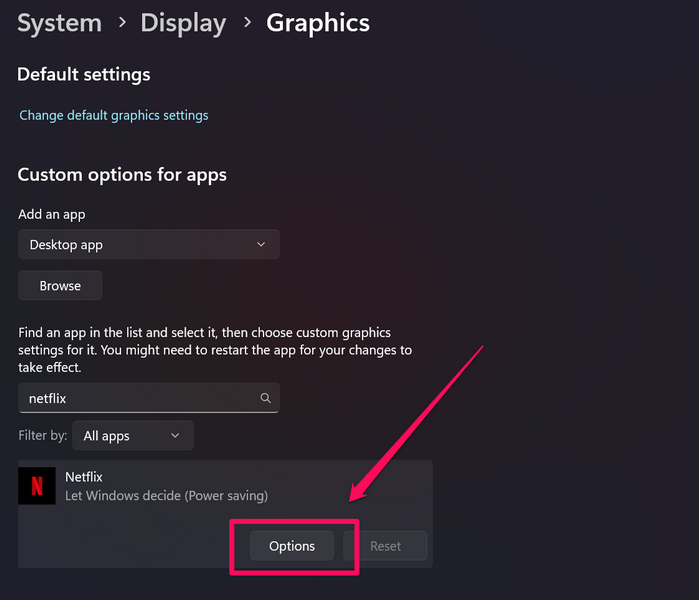
Task: Click the Reset button for Netflix
Action: (x=385, y=546)
